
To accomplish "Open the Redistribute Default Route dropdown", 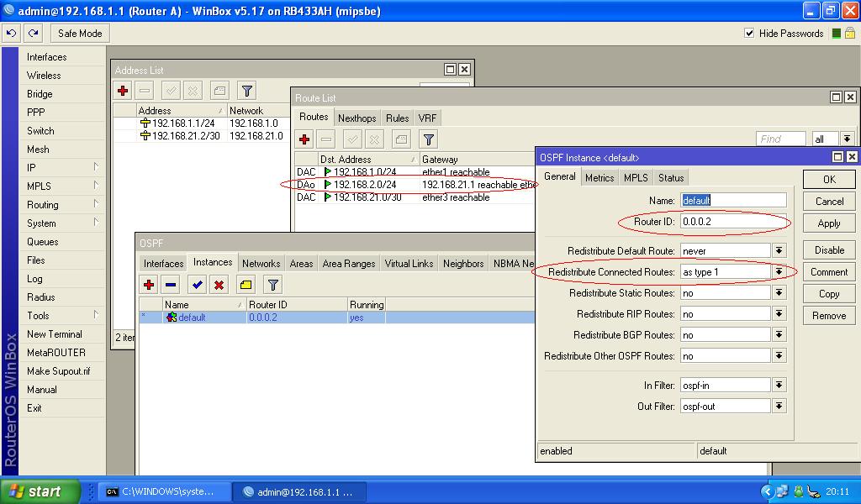I will [x=779, y=251].
